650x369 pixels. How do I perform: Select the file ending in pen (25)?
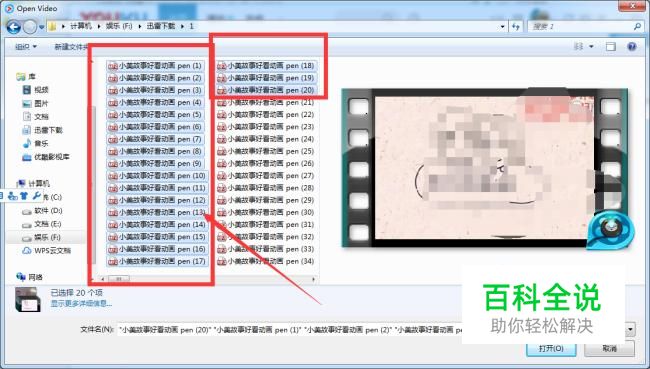(266, 151)
